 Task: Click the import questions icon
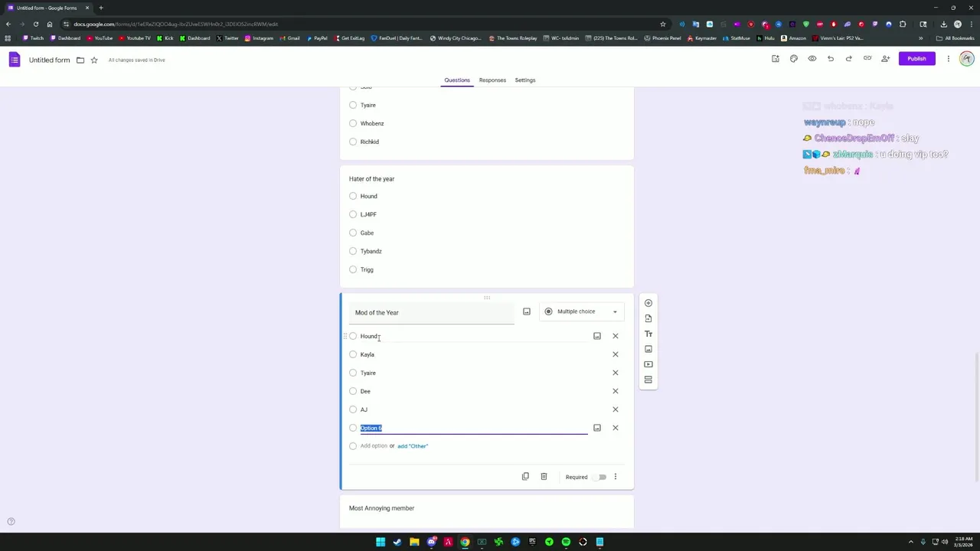(x=648, y=318)
